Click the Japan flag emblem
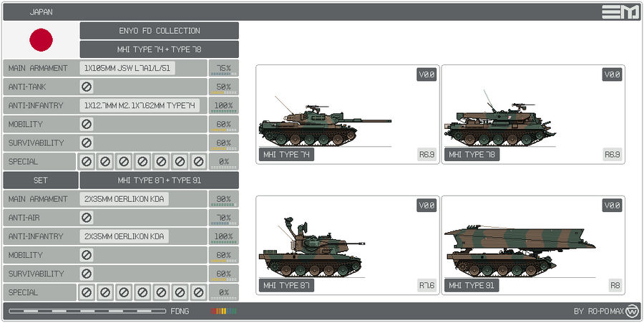Screen dimensions: 644x323 click(x=41, y=40)
